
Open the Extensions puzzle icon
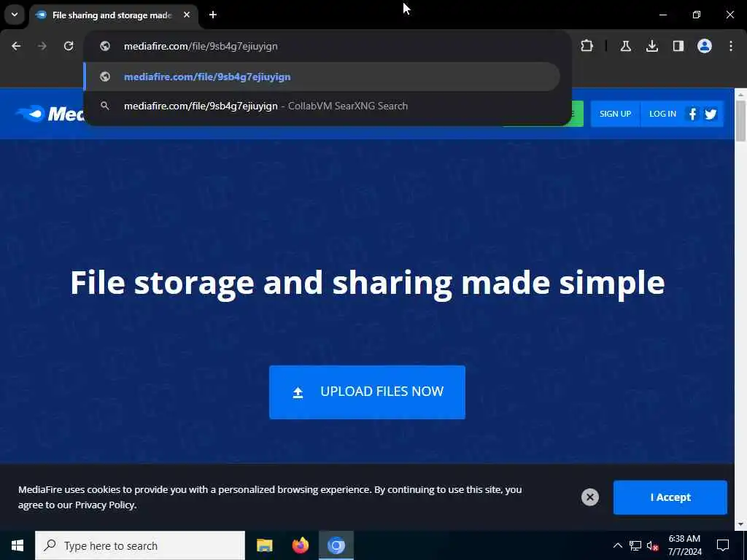coord(587,46)
